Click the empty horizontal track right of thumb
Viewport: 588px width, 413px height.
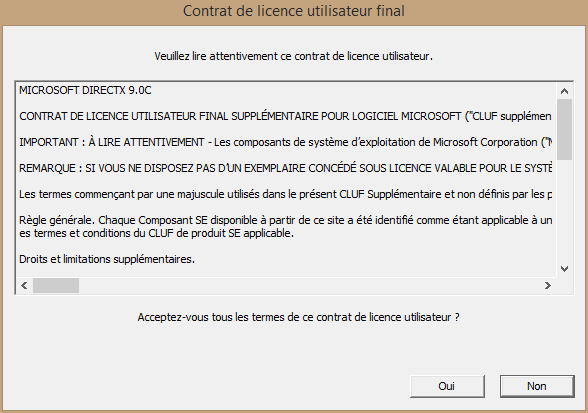(x=309, y=285)
